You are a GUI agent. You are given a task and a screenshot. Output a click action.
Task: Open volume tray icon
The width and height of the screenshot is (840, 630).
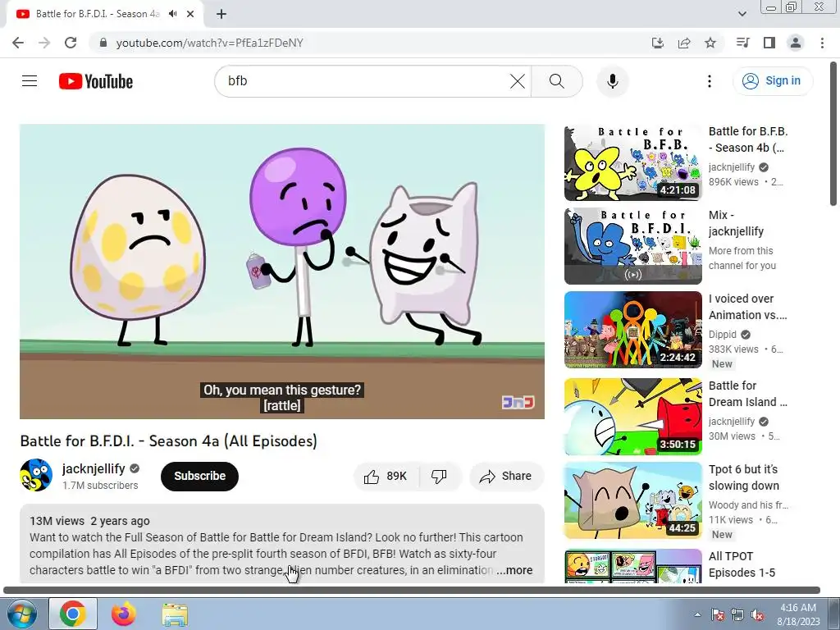click(x=757, y=614)
